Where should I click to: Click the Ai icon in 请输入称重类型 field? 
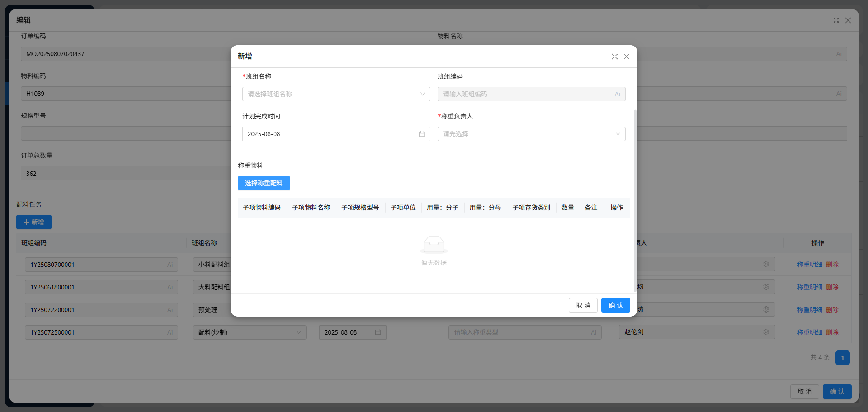[x=594, y=332]
